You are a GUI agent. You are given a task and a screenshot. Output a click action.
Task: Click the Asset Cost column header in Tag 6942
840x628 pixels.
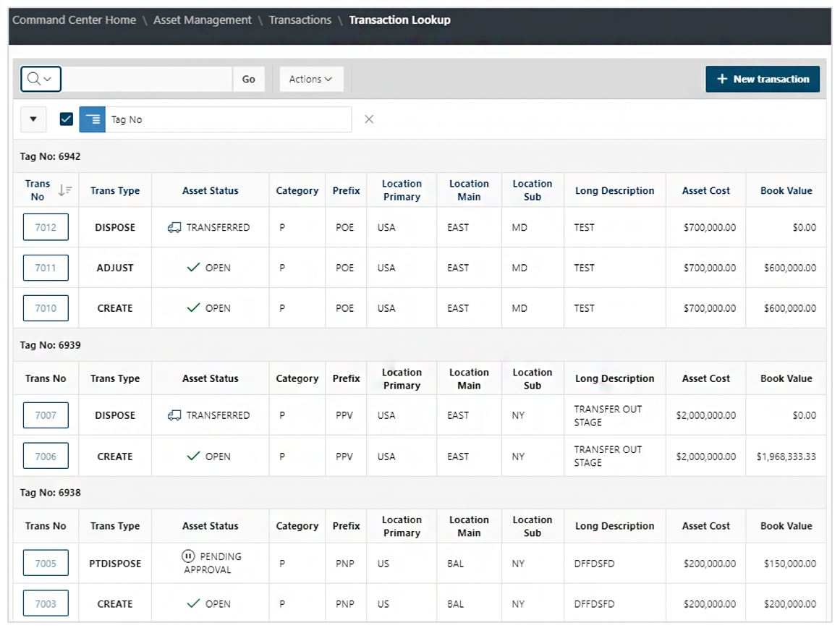[705, 191]
